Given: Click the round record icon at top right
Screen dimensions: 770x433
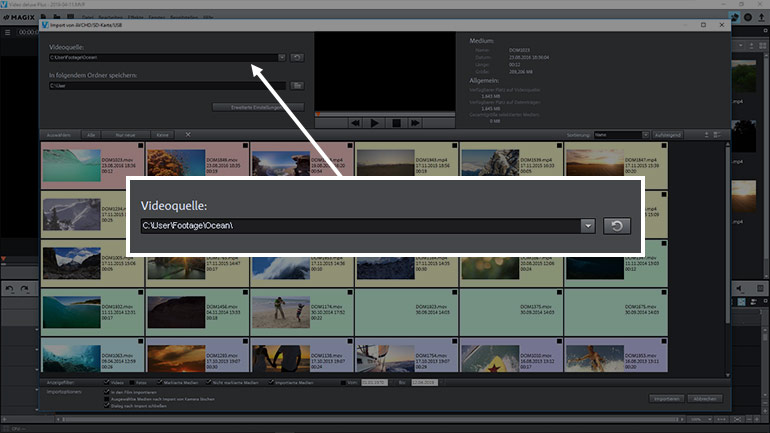Looking at the screenshot, I should click(748, 17).
